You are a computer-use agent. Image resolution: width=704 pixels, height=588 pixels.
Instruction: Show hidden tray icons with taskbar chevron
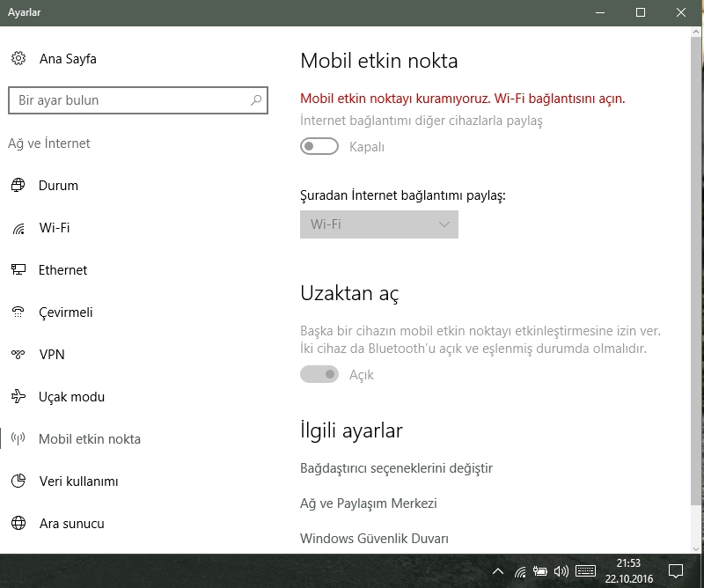[x=498, y=571]
